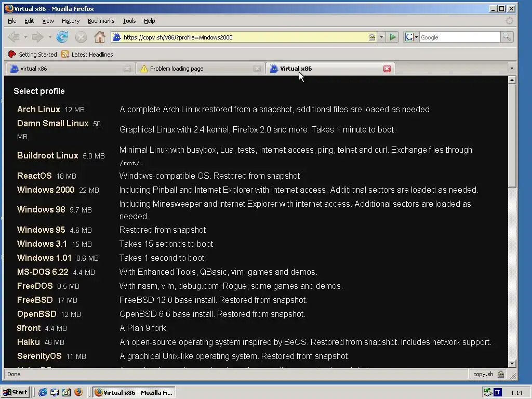Select the MS-DOS 6.22 profile
The image size is (532, 399).
point(43,272)
